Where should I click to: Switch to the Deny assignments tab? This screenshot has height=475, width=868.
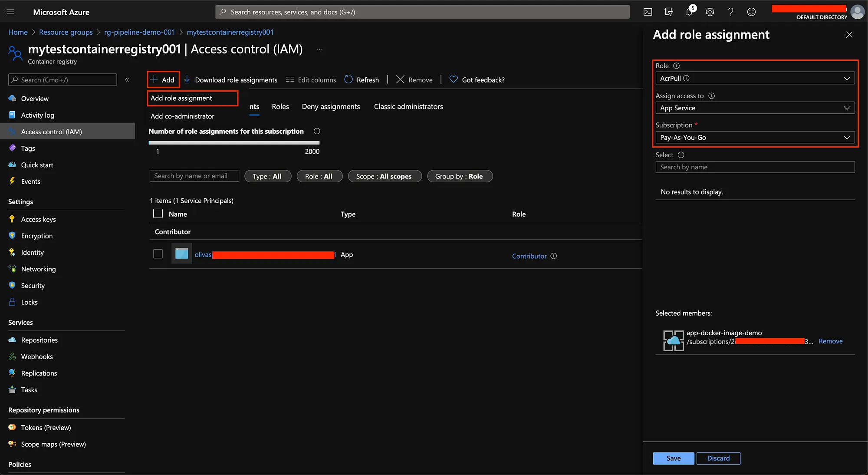331,107
